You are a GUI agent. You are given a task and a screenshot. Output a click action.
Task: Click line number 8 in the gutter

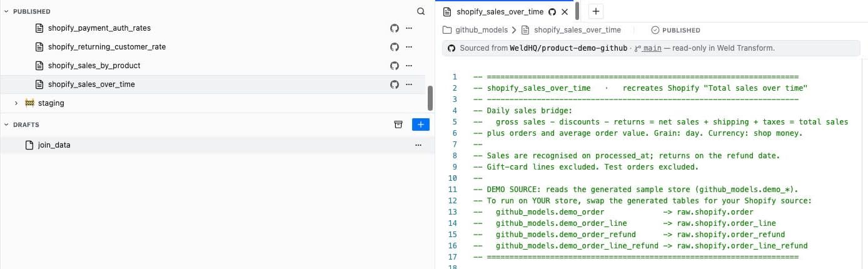click(x=455, y=156)
